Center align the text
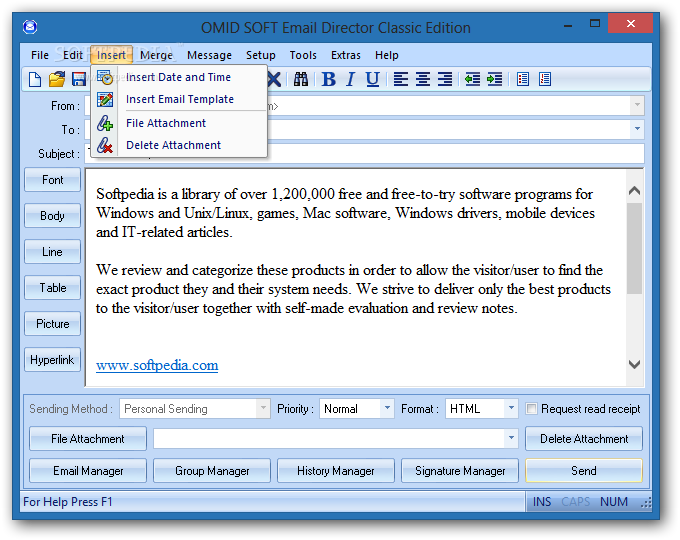The image size is (680, 540). 423,79
